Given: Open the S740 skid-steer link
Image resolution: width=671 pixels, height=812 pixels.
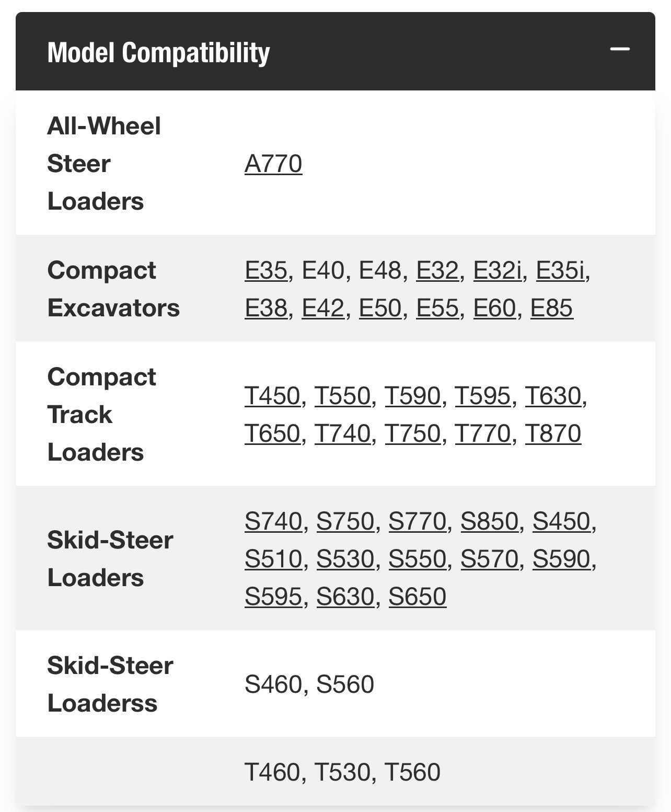Looking at the screenshot, I should tap(273, 522).
